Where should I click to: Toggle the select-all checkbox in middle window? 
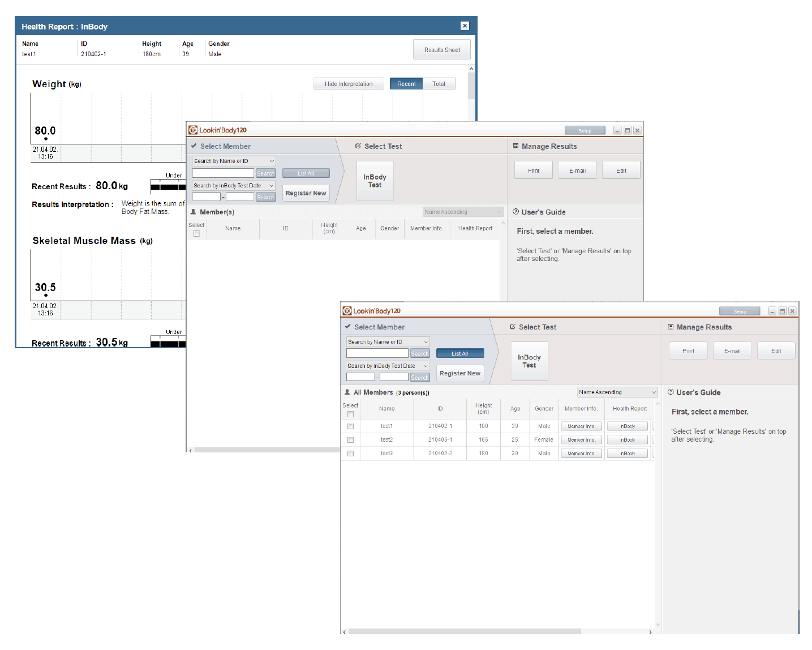pos(196,233)
